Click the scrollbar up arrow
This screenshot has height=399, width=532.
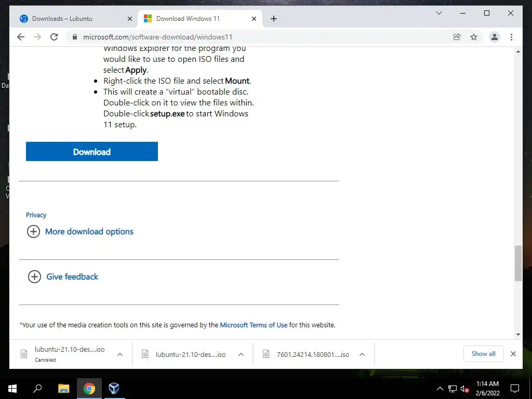pyautogui.click(x=518, y=51)
